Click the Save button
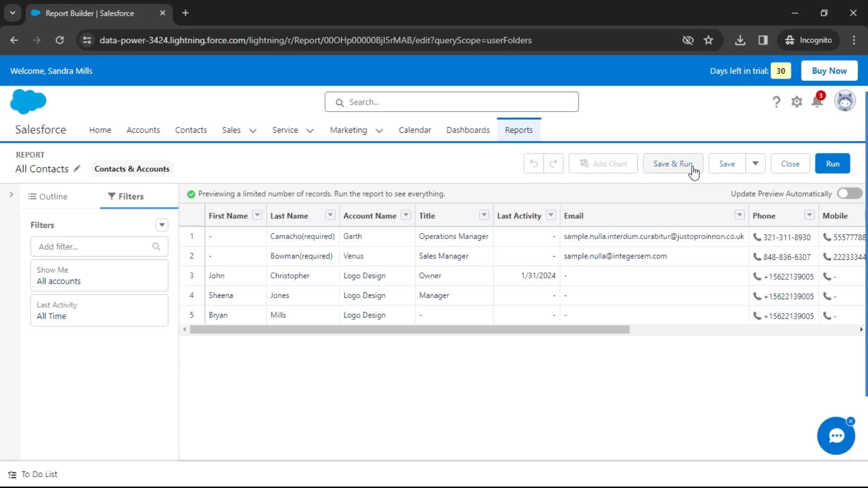 727,164
